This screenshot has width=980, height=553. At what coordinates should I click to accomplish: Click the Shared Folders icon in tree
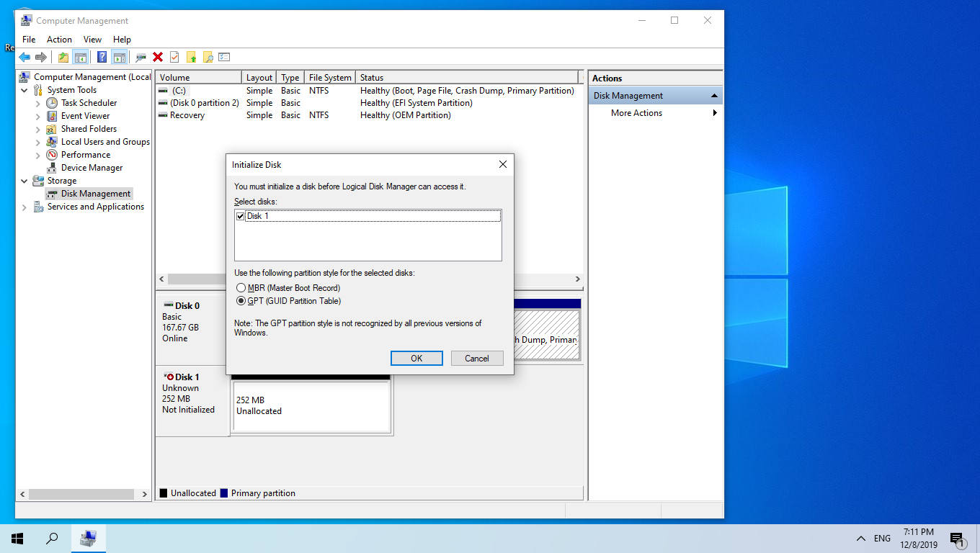[52, 129]
